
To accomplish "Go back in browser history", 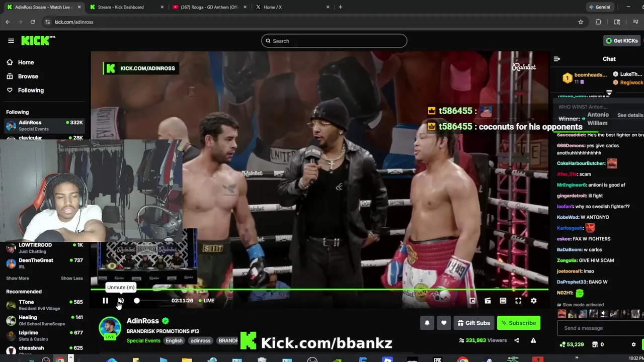I will click(x=8, y=22).
